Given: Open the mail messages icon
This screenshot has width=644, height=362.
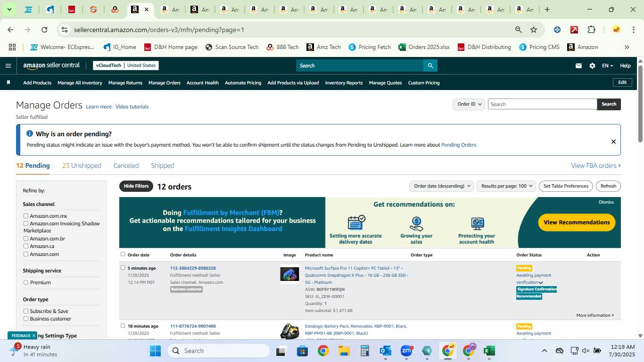Looking at the screenshot, I should click(x=578, y=66).
